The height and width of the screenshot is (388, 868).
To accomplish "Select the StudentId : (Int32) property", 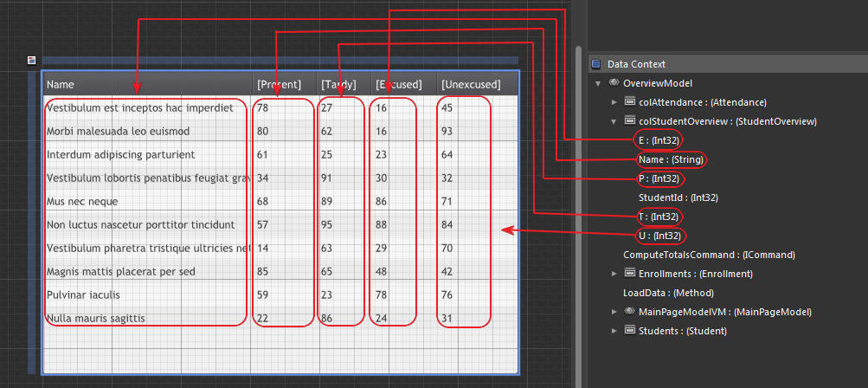I will point(678,197).
